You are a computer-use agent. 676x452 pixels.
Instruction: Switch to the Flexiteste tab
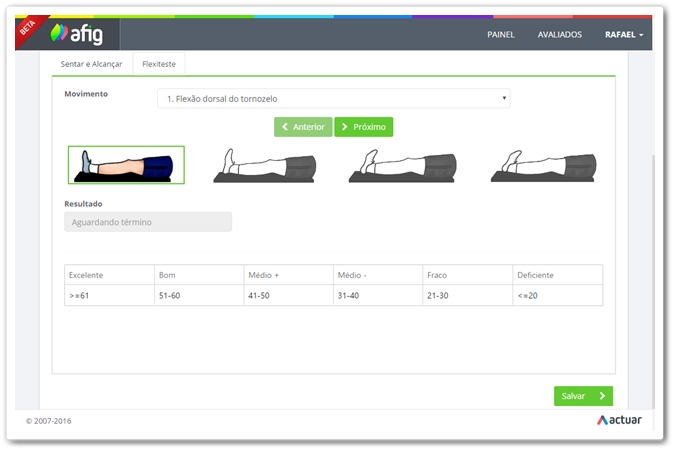(159, 64)
